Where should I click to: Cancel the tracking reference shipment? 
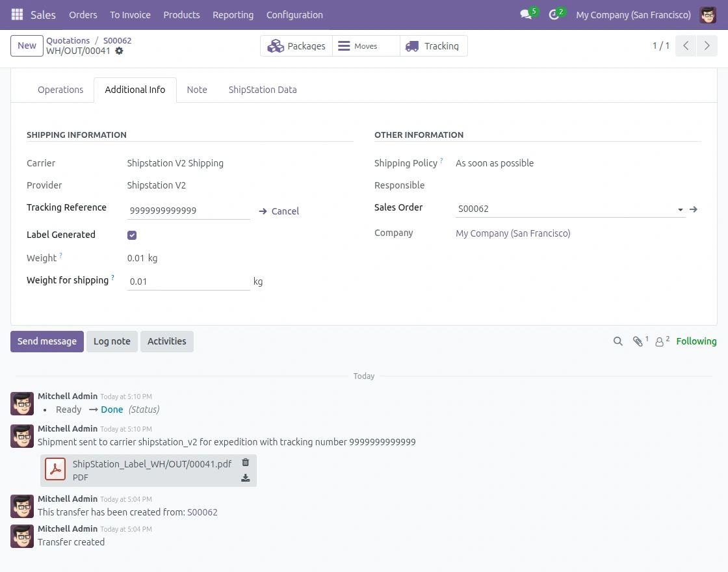pyautogui.click(x=279, y=211)
